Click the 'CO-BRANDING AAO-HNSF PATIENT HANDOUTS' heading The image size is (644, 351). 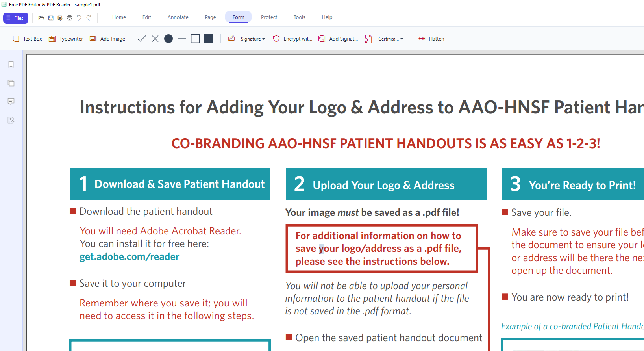[x=386, y=143]
